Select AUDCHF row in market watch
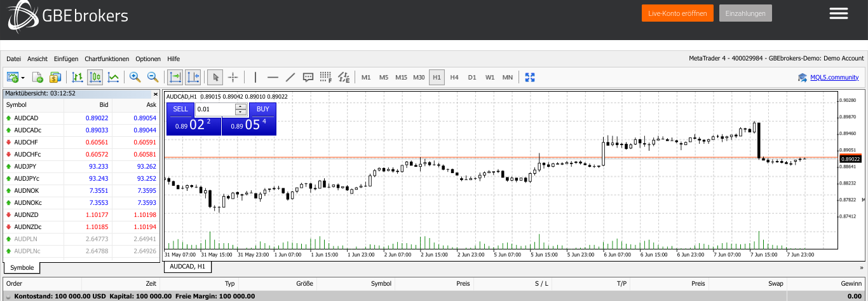 pos(81,142)
